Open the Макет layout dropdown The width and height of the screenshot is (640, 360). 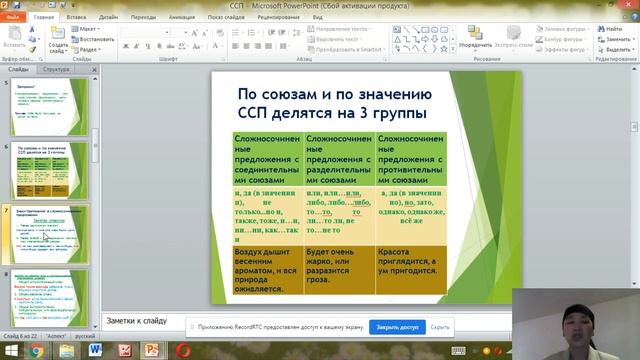86,29
